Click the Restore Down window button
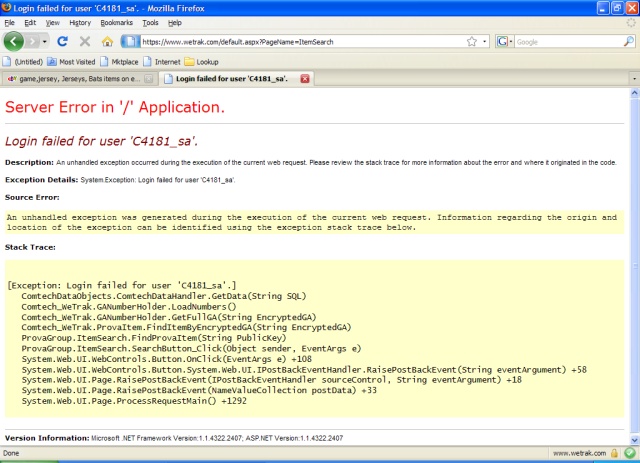640x463 pixels. click(x=618, y=8)
